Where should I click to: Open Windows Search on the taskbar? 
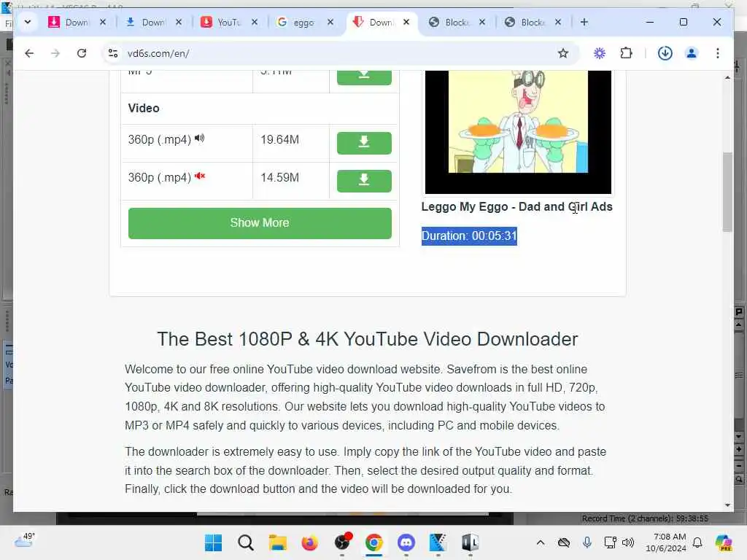tap(245, 542)
